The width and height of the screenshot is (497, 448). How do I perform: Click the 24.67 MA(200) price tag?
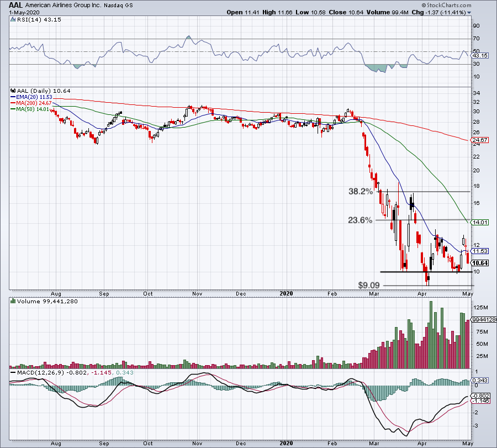(478, 141)
